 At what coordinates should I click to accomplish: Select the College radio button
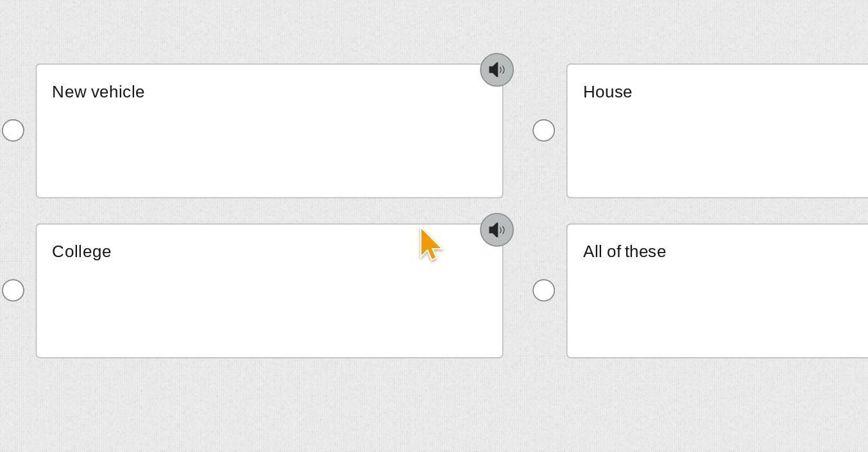click(13, 290)
